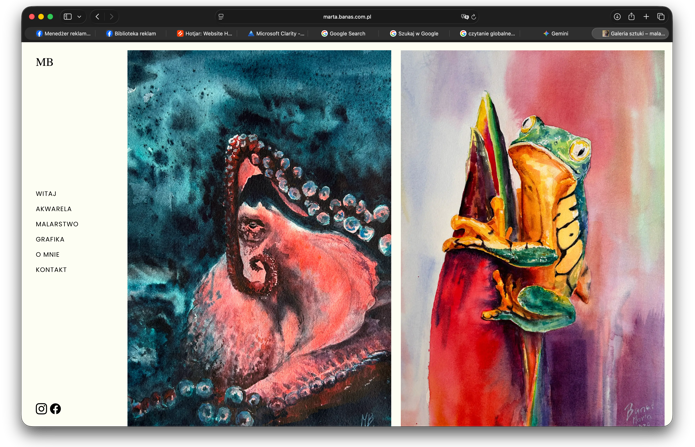The image size is (695, 447).
Task: Go to the KONTAKT page
Action: point(51,270)
